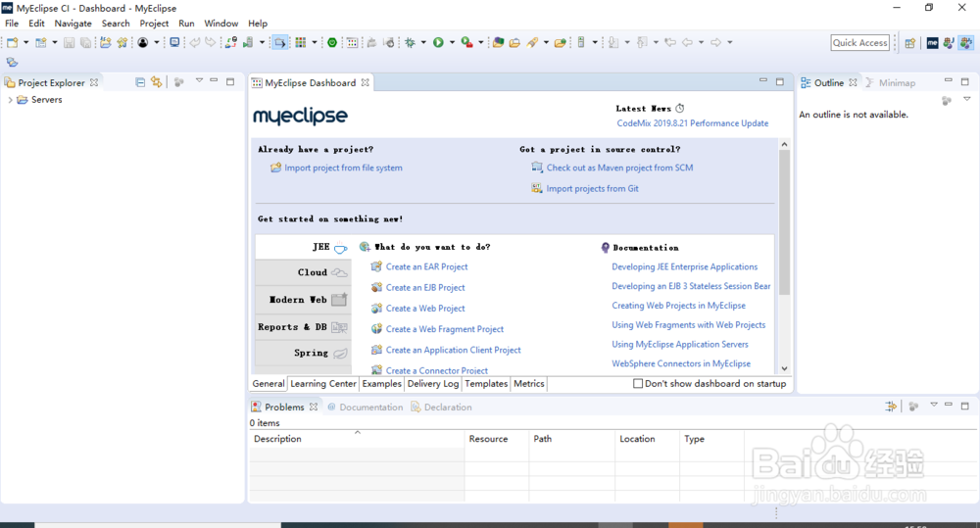Switch to Learning Center tab

click(x=323, y=384)
